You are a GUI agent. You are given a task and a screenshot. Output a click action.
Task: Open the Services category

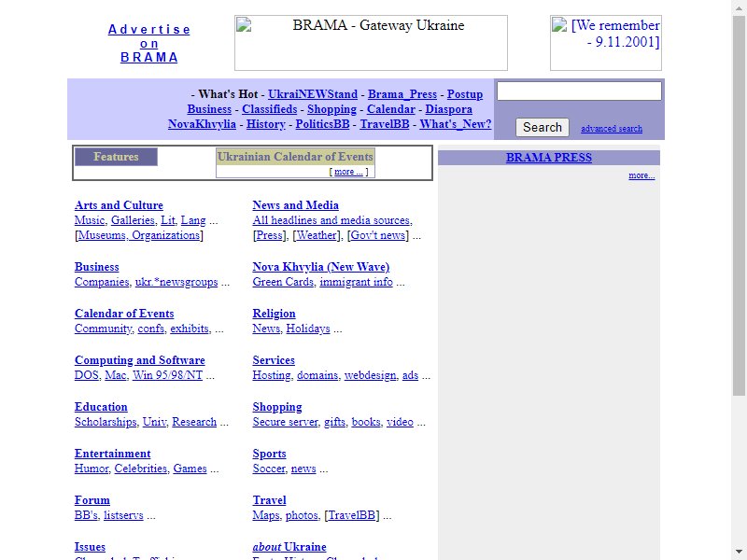click(274, 360)
